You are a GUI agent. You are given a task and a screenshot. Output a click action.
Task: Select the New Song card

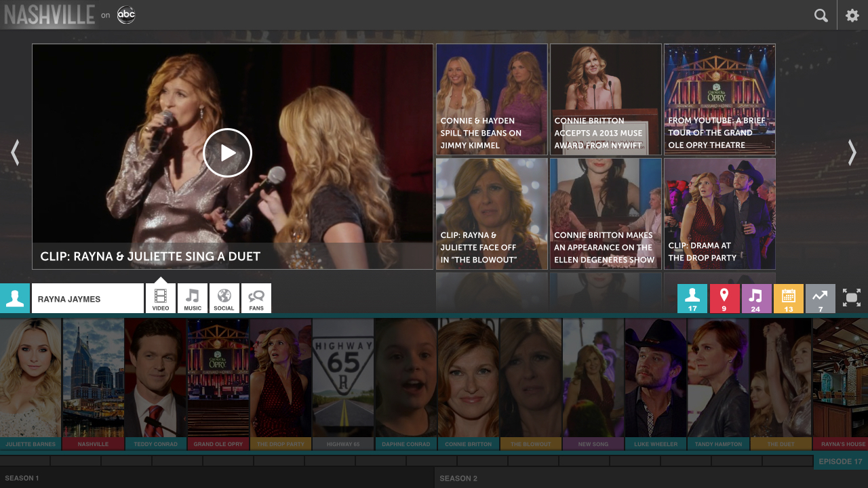pyautogui.click(x=593, y=384)
